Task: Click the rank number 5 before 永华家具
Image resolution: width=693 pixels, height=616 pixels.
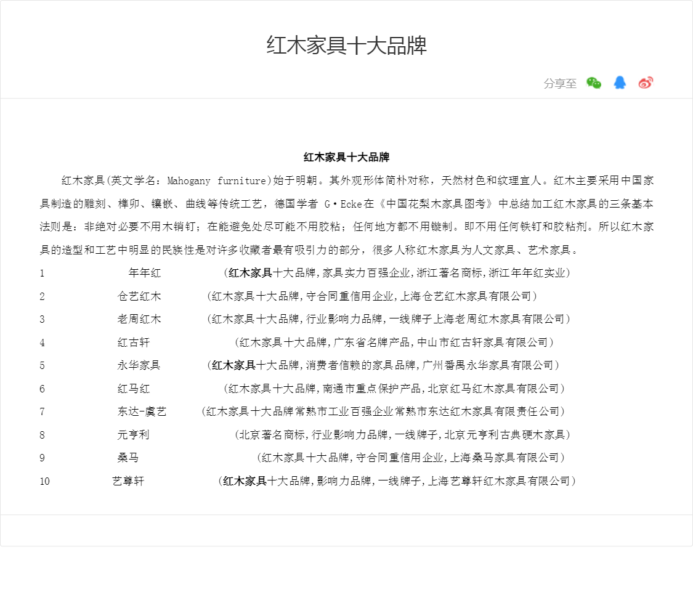Action: [42, 366]
